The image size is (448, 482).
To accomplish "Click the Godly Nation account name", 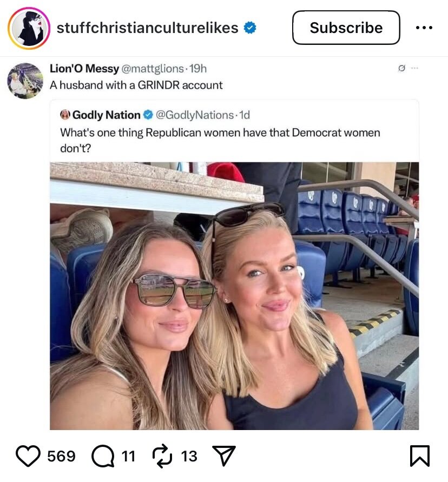I will click(x=106, y=115).
